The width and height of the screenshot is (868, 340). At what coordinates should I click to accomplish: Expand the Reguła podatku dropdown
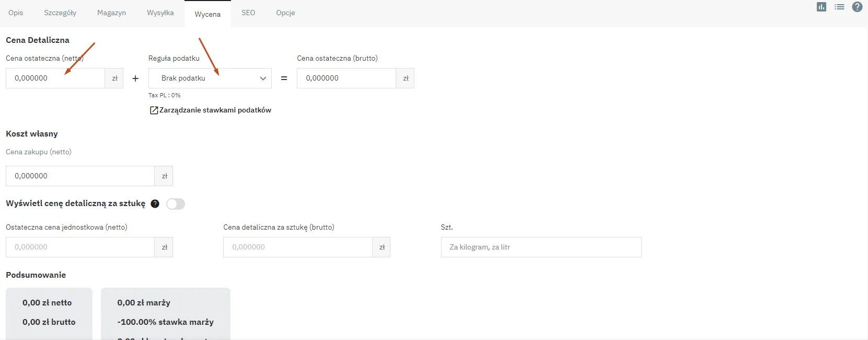pyautogui.click(x=209, y=78)
